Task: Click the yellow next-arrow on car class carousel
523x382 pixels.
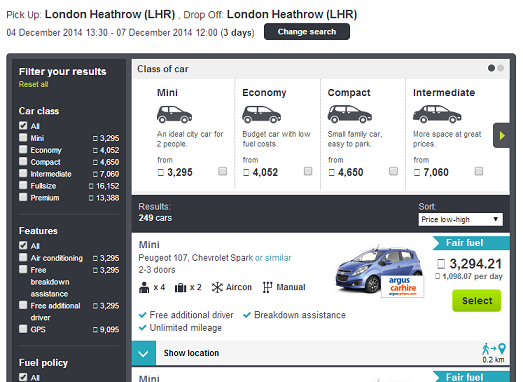Action: coord(502,135)
